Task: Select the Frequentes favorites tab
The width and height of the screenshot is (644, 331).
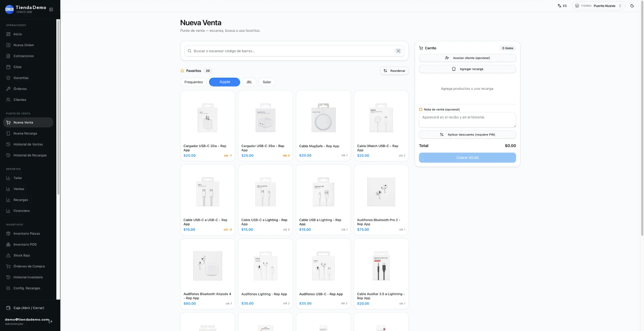Action: coord(194,82)
